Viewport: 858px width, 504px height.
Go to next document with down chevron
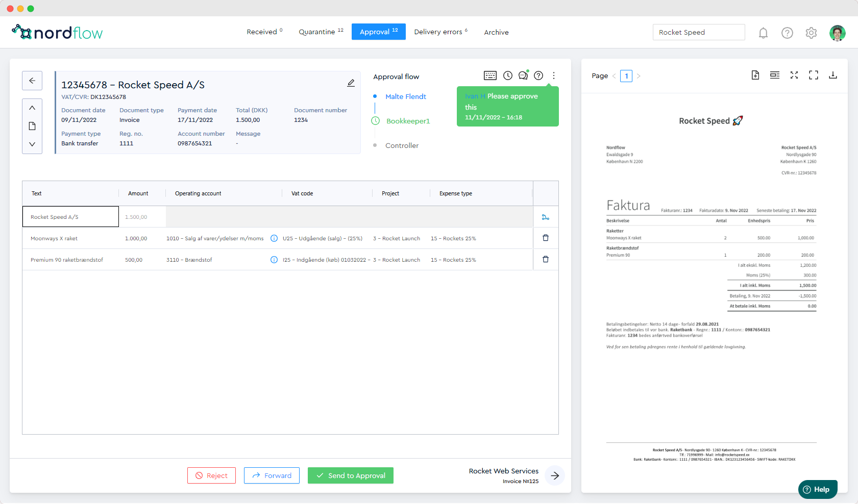click(x=32, y=144)
